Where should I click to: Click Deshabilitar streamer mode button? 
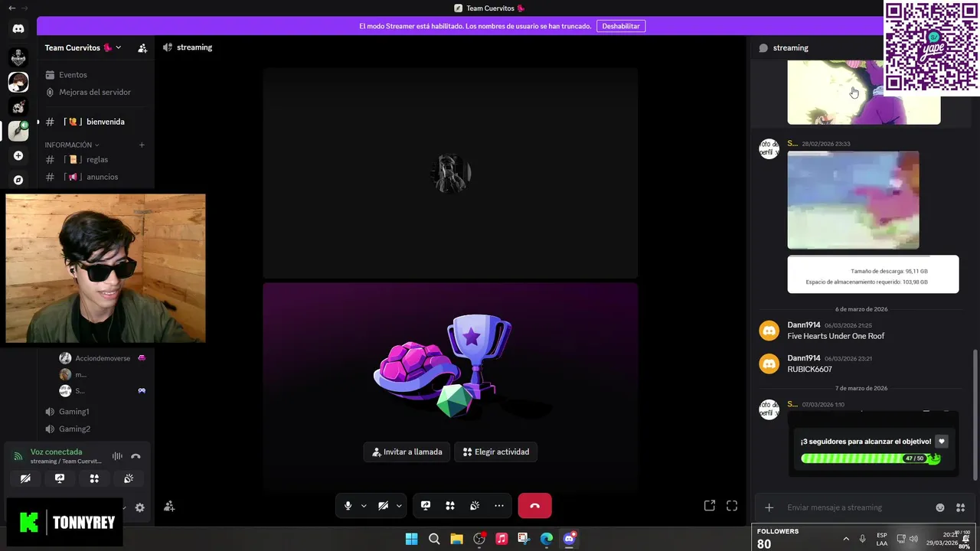621,26
